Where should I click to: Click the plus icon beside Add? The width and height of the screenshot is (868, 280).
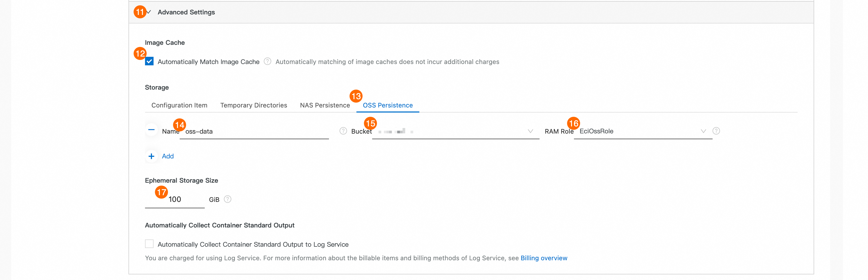[151, 156]
